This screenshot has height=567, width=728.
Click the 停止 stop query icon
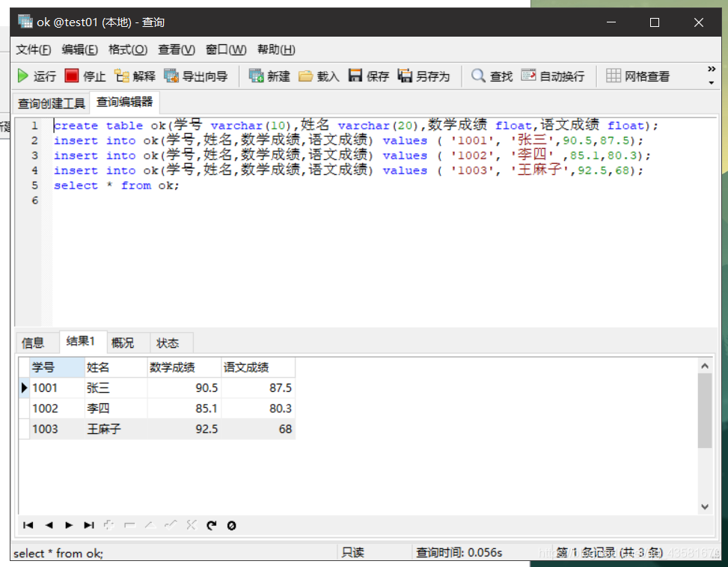tap(85, 75)
